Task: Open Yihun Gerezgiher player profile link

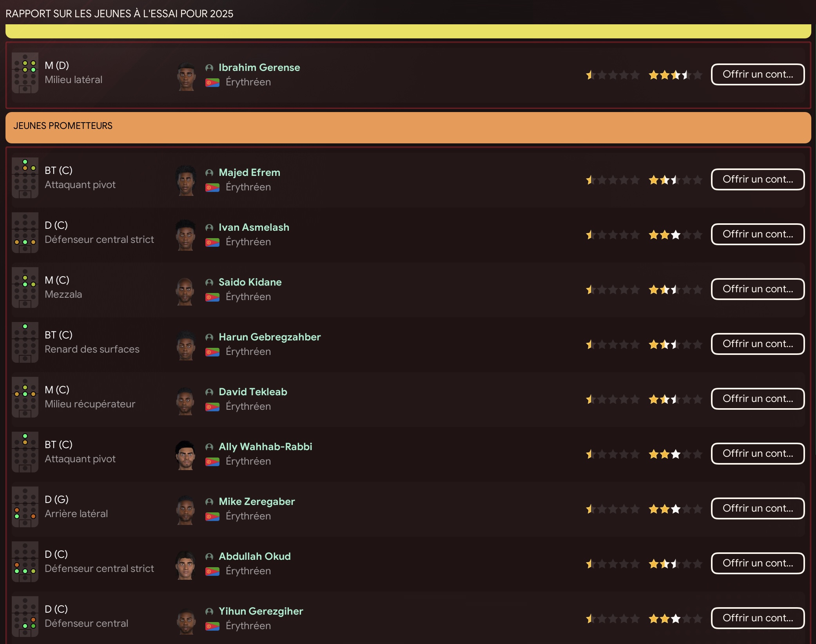Action: 261,611
